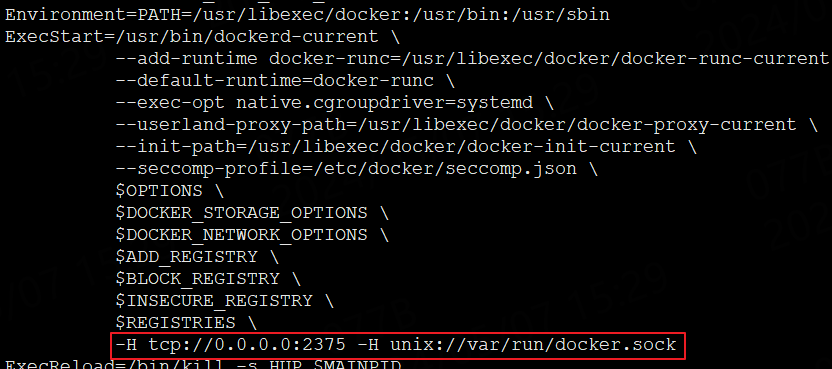Click the ExecReload=/bin/kill line
The width and height of the screenshot is (832, 369).
pos(203,364)
